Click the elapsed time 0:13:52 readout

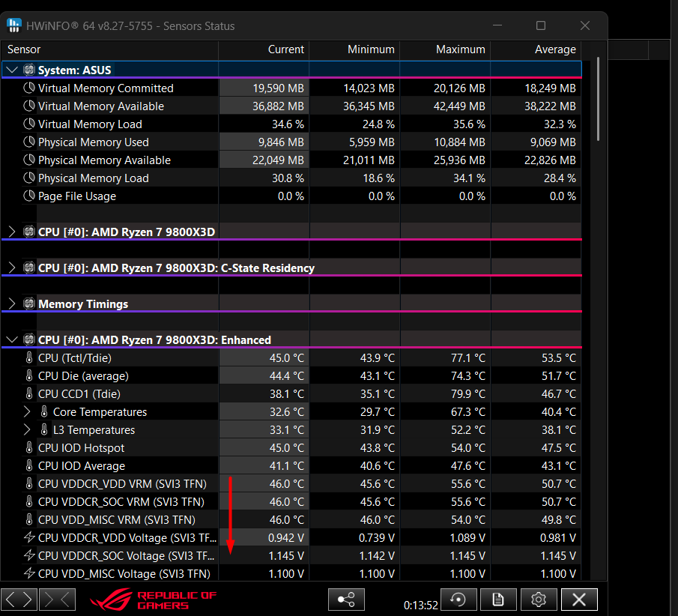tap(421, 605)
